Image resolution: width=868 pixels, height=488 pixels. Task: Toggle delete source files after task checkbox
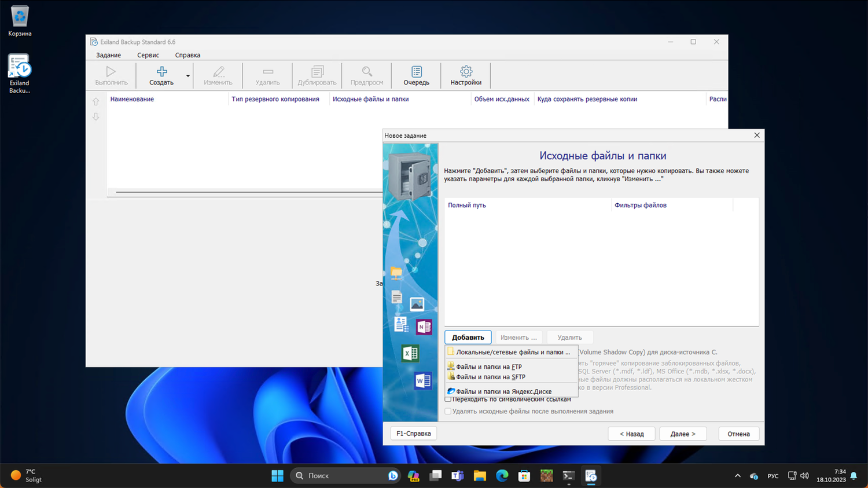(448, 412)
